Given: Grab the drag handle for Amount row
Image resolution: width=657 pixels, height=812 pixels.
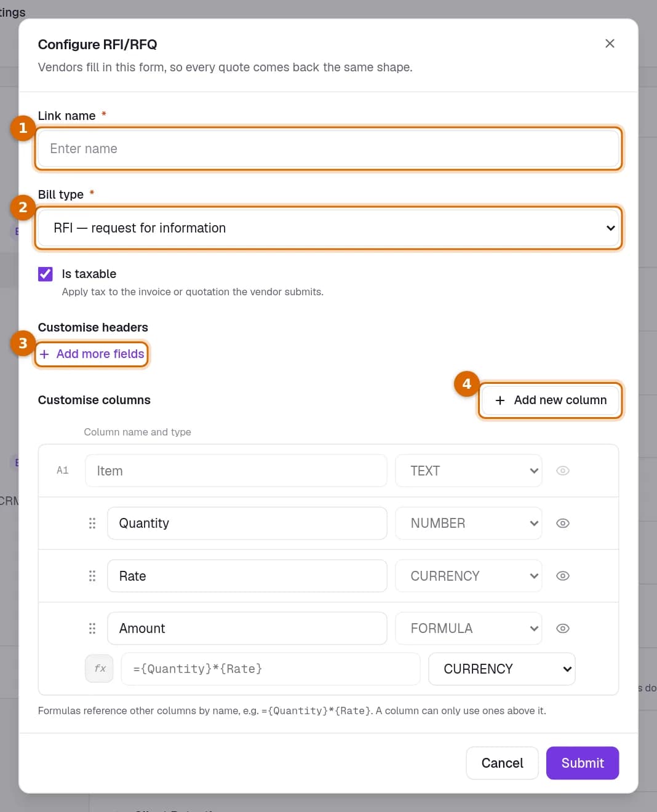Looking at the screenshot, I should [92, 628].
